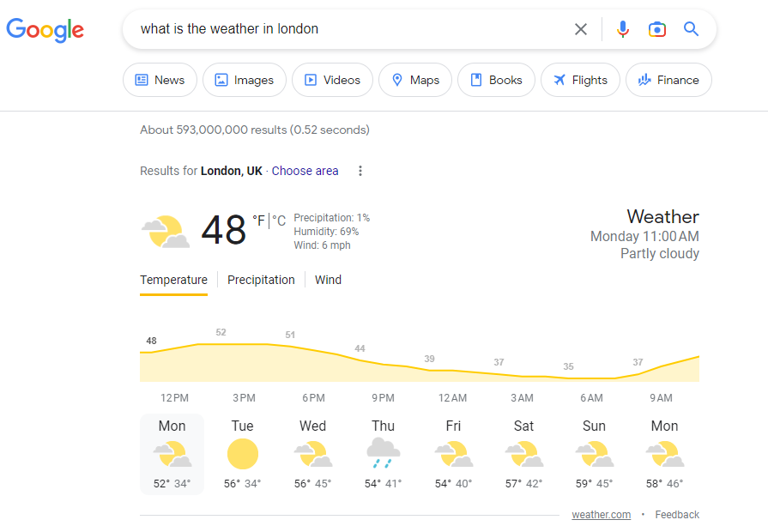This screenshot has height=532, width=768.
Task: Open the Finance search filter
Action: [x=668, y=80]
